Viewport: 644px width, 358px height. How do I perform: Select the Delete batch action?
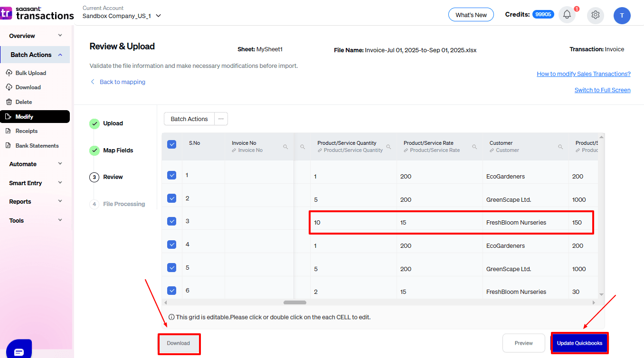coord(23,102)
